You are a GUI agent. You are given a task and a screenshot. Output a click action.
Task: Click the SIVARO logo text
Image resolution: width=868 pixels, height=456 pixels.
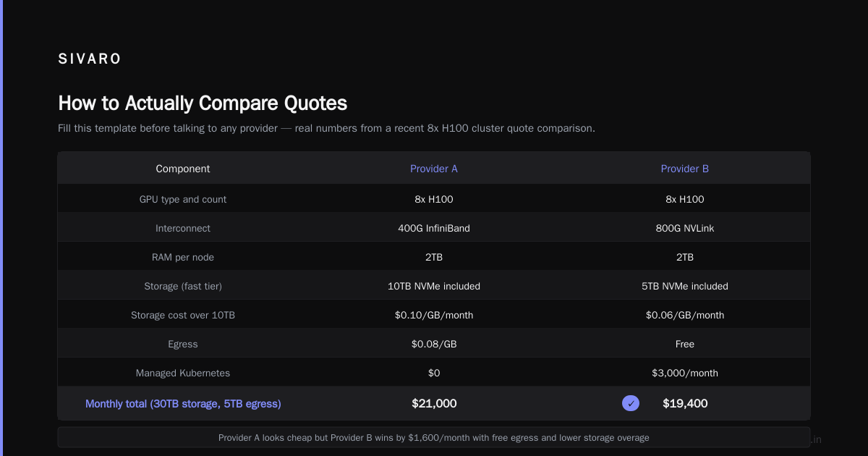click(x=90, y=59)
